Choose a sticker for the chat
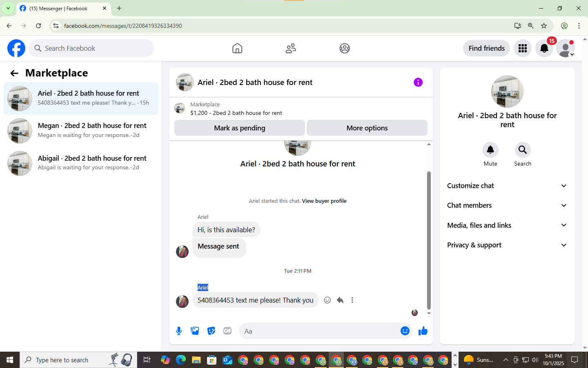588x368 pixels. pos(211,331)
